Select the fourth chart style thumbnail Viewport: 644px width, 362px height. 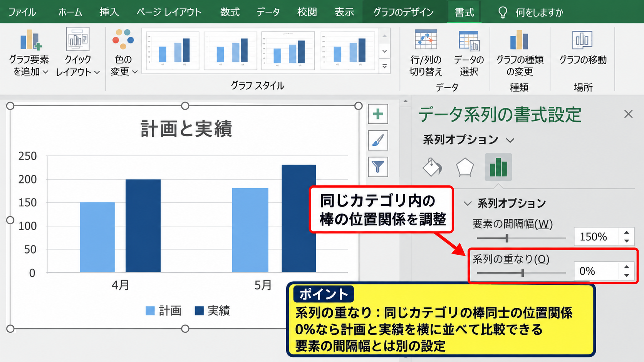(x=348, y=50)
